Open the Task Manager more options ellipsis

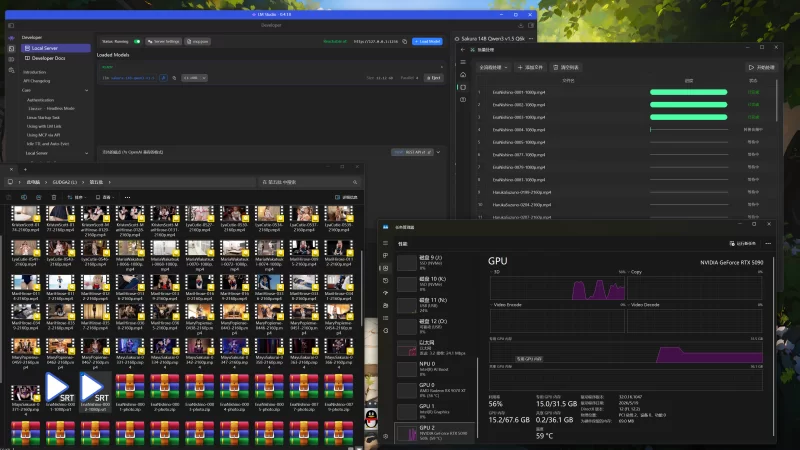point(768,244)
